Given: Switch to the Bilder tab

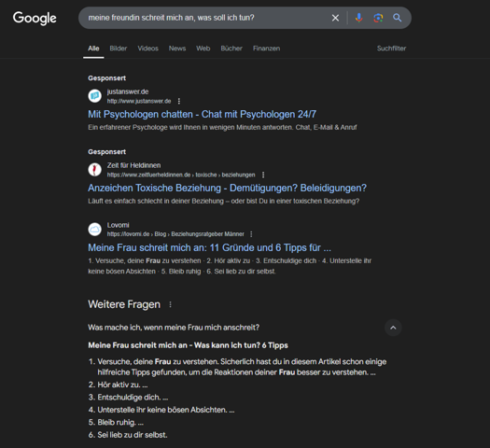Looking at the screenshot, I should (x=119, y=49).
